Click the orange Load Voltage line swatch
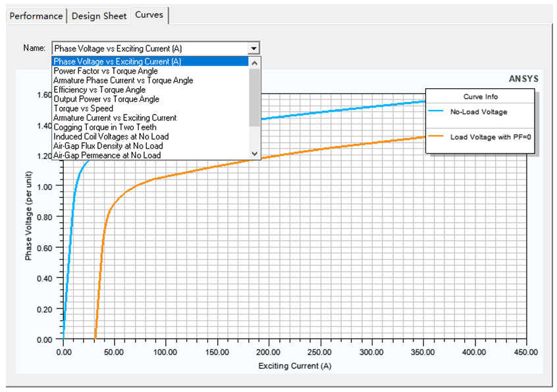557x392 pixels. coord(436,136)
